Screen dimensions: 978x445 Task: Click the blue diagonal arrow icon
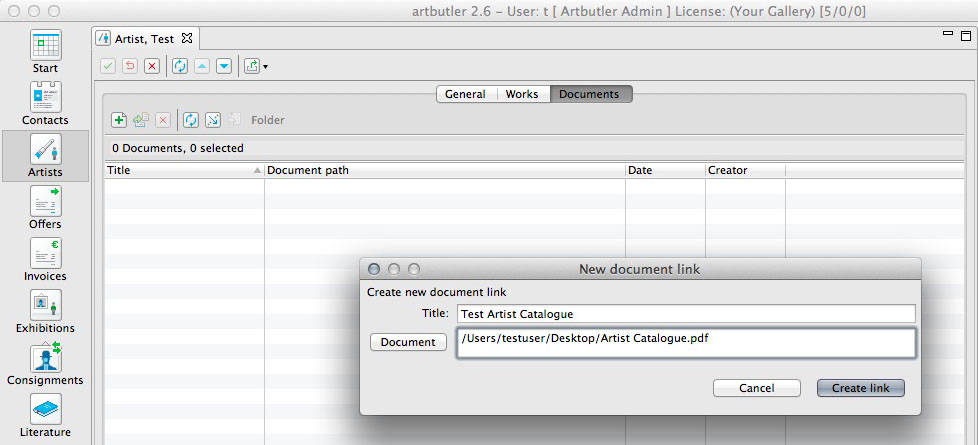pyautogui.click(x=213, y=120)
